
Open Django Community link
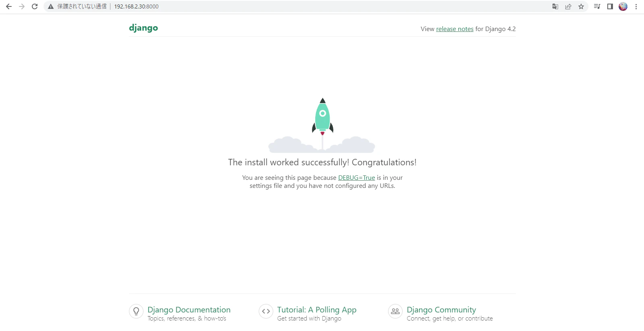441,310
